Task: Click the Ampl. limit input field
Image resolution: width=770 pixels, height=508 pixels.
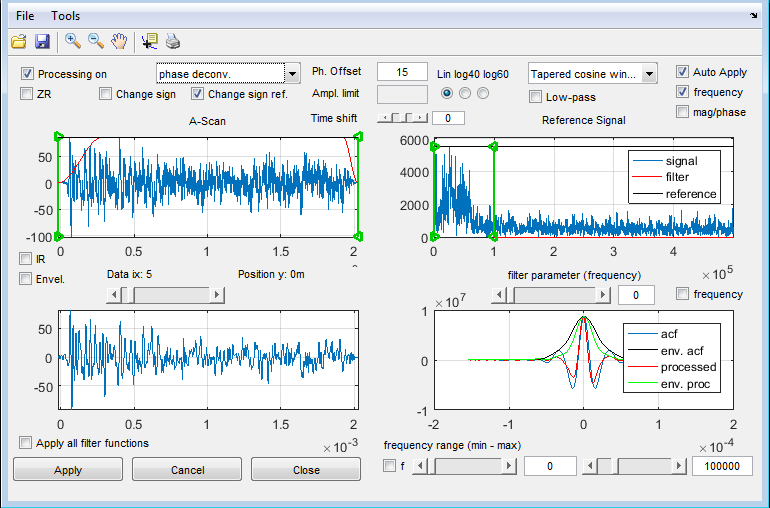Action: pyautogui.click(x=402, y=94)
